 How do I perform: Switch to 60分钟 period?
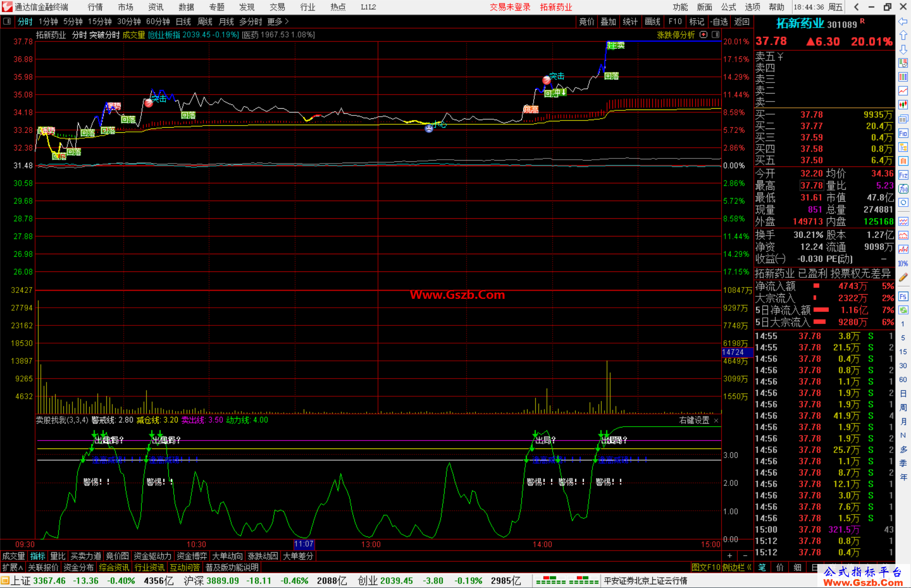point(158,21)
